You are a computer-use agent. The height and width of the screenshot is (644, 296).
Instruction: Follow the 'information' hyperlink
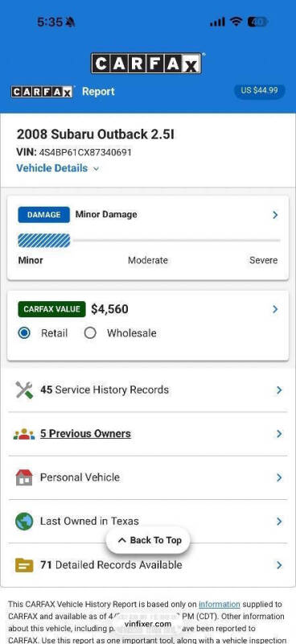click(220, 605)
